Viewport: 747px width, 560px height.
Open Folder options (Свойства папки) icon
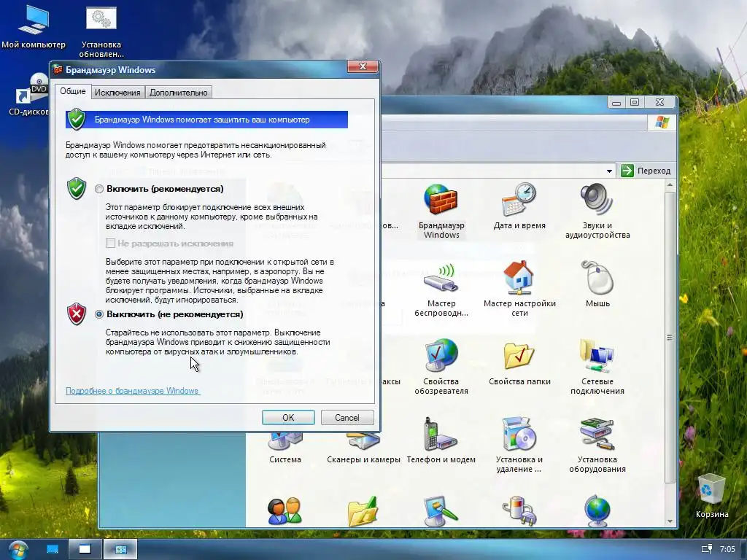[x=519, y=363]
